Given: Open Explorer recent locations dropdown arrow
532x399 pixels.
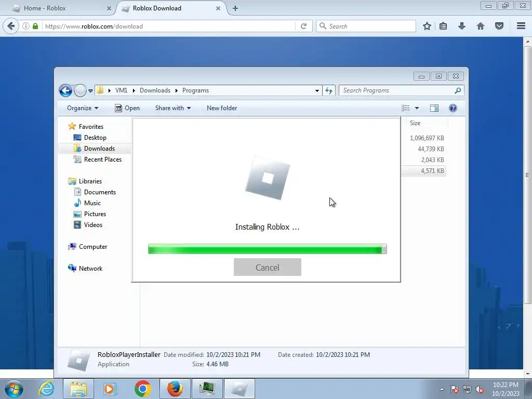Looking at the screenshot, I should [90, 90].
